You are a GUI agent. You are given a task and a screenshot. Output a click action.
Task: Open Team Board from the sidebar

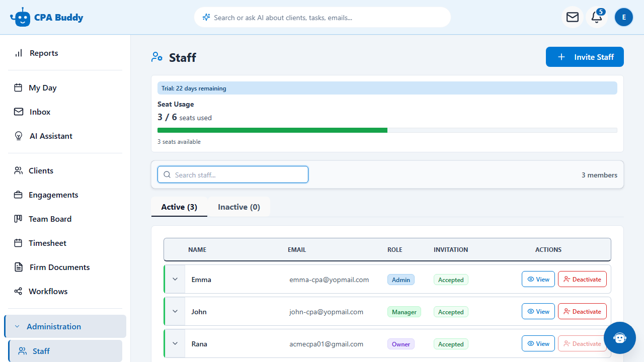(65, 219)
